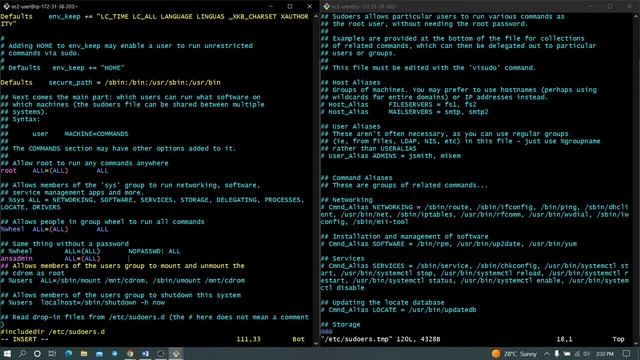Click 'Cmnd_Alias LOCATE = /usr/bin/updatedb' line
The image size is (640, 360).
click(399, 310)
